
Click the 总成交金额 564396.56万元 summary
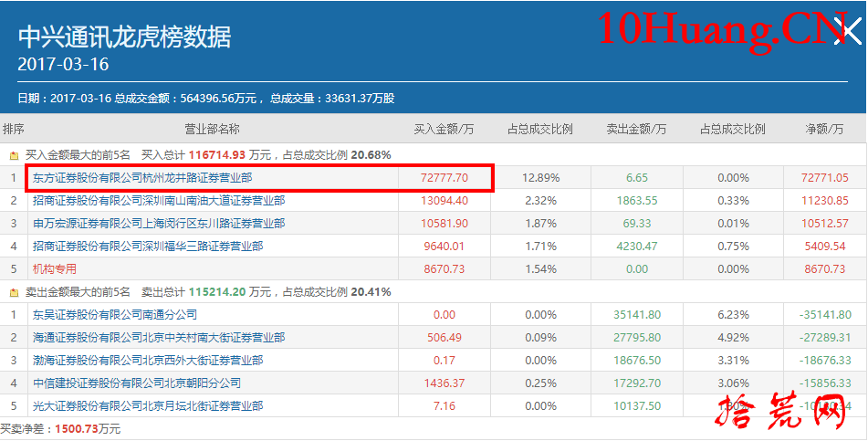185,99
